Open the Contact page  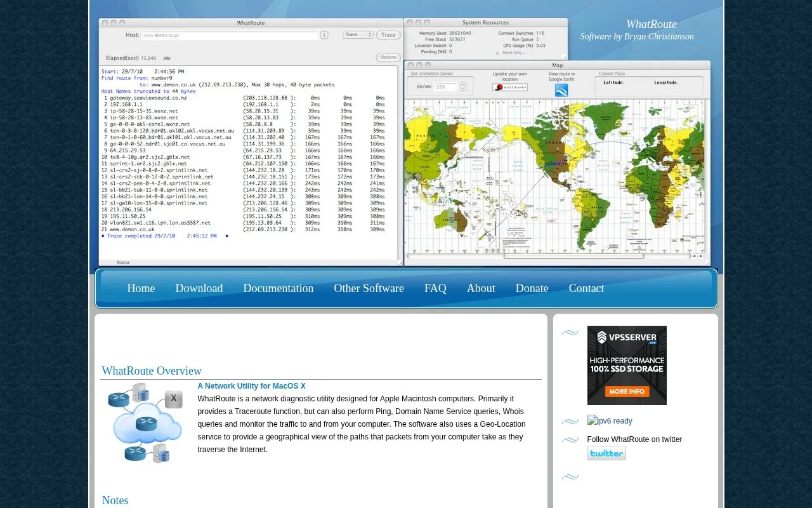pyautogui.click(x=586, y=288)
